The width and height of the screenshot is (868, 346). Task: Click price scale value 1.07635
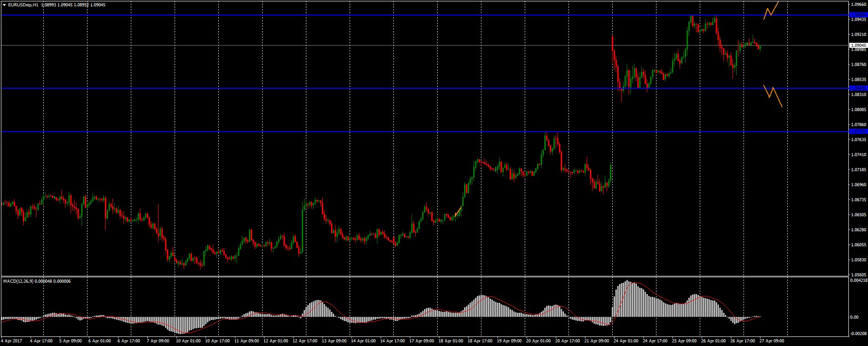tap(859, 140)
